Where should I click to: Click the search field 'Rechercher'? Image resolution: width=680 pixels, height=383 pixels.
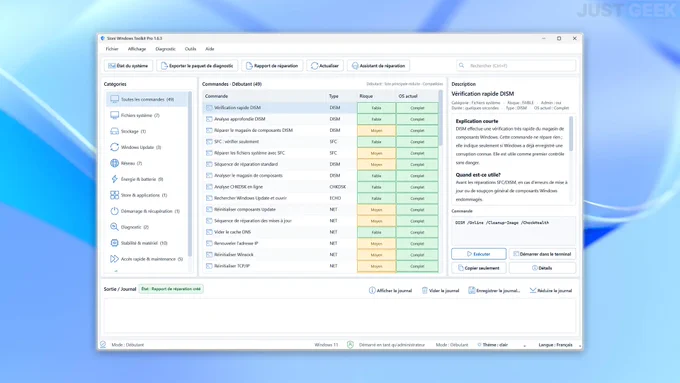[x=516, y=65]
